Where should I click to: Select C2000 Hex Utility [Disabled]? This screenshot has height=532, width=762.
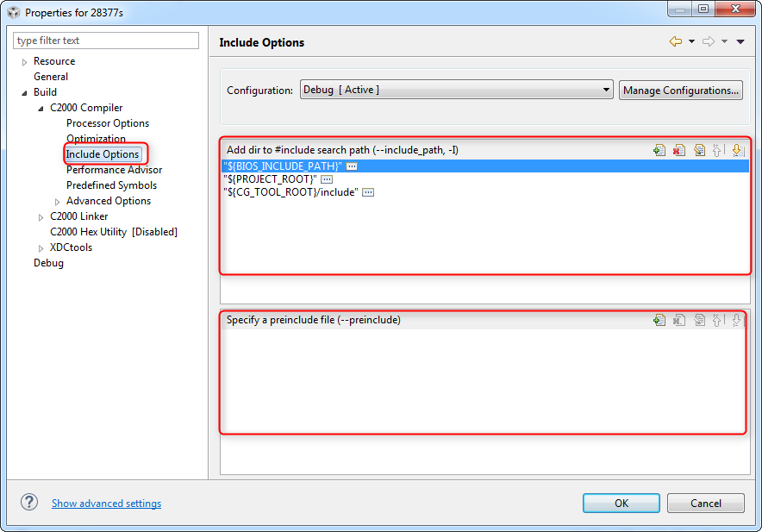click(113, 233)
